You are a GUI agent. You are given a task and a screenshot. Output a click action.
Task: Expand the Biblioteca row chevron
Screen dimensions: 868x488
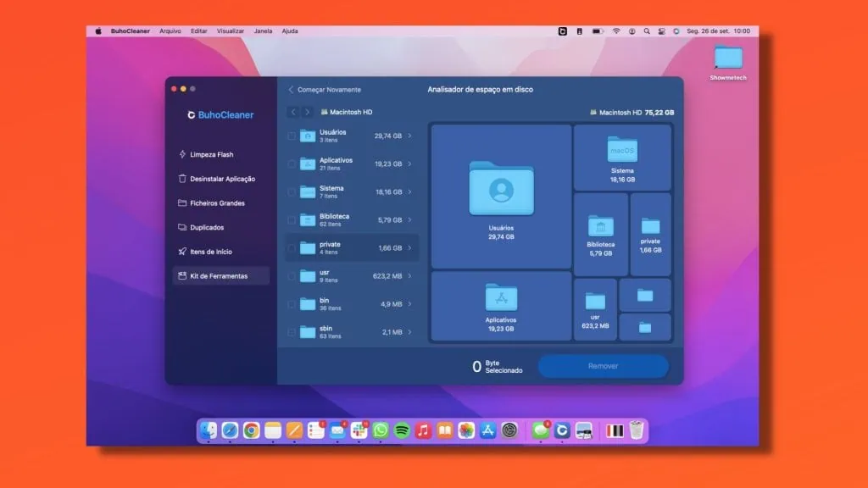[410, 220]
